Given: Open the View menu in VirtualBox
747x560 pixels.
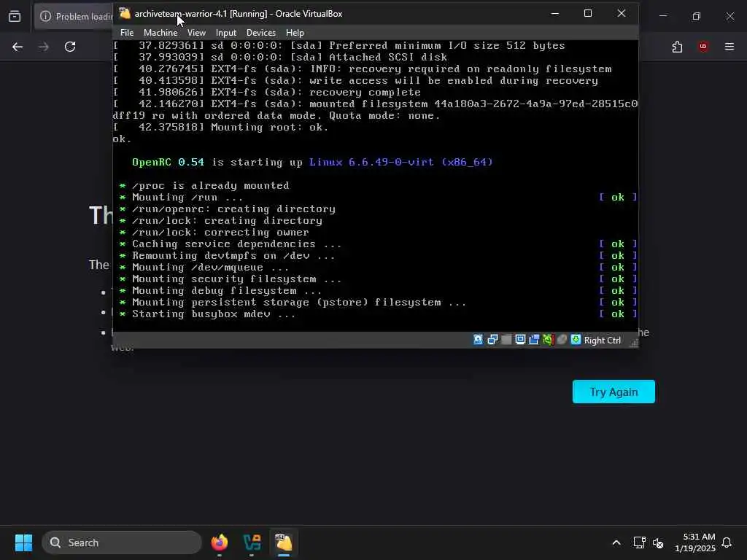Looking at the screenshot, I should point(196,33).
